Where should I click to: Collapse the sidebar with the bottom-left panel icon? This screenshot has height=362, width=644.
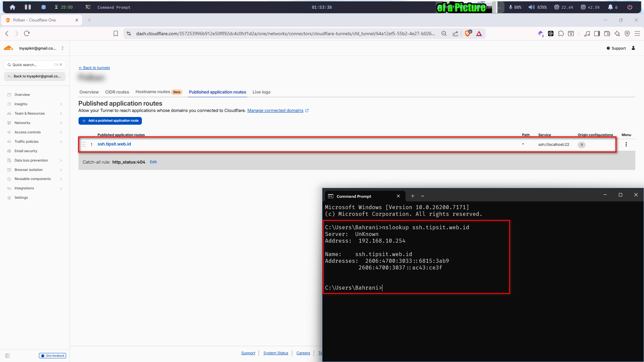point(7,356)
